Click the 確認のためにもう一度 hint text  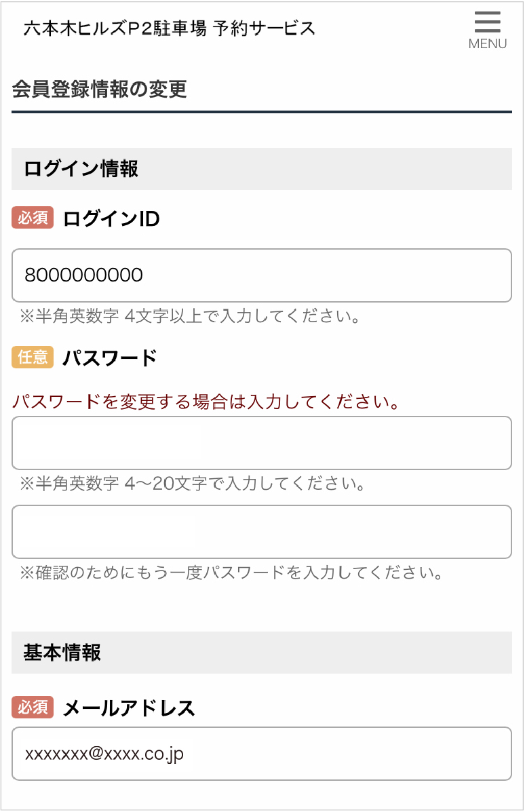[x=231, y=573]
